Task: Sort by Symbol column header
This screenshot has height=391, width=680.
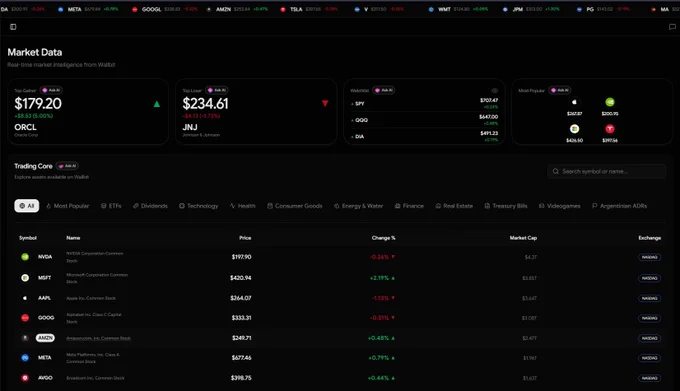Action: click(28, 238)
